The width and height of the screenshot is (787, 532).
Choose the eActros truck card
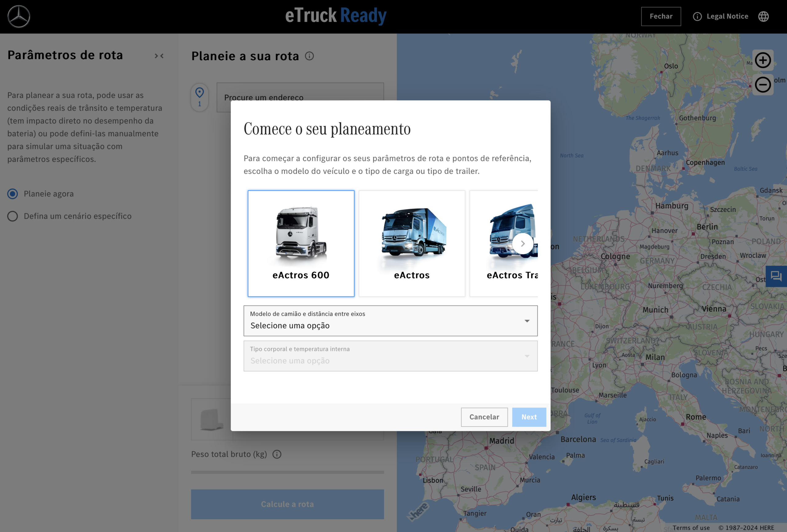point(412,243)
